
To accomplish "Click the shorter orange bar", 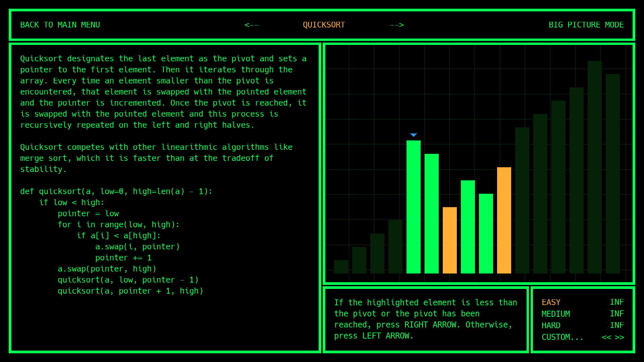I will [449, 240].
